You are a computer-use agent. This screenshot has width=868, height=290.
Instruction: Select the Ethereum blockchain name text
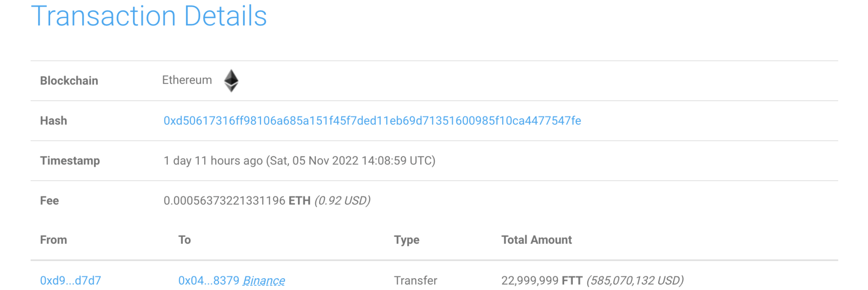[187, 80]
